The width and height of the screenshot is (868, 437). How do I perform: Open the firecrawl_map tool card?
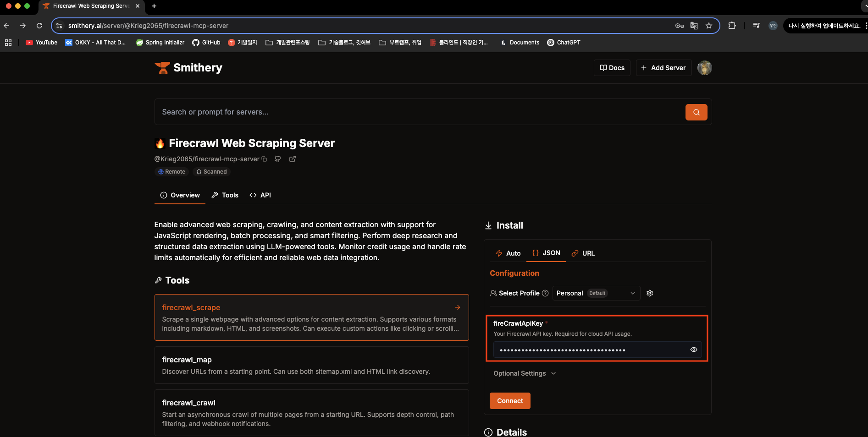click(x=312, y=365)
